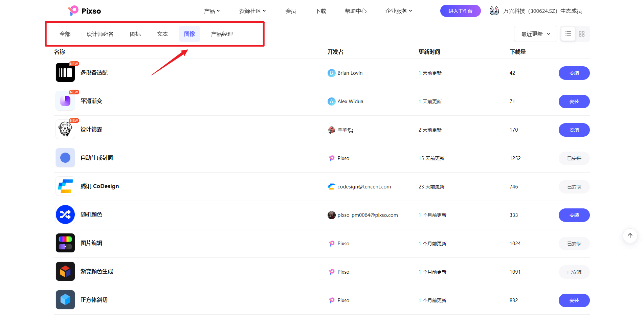Open the 多设备适配 plugin icon
644x317 pixels.
(65, 72)
